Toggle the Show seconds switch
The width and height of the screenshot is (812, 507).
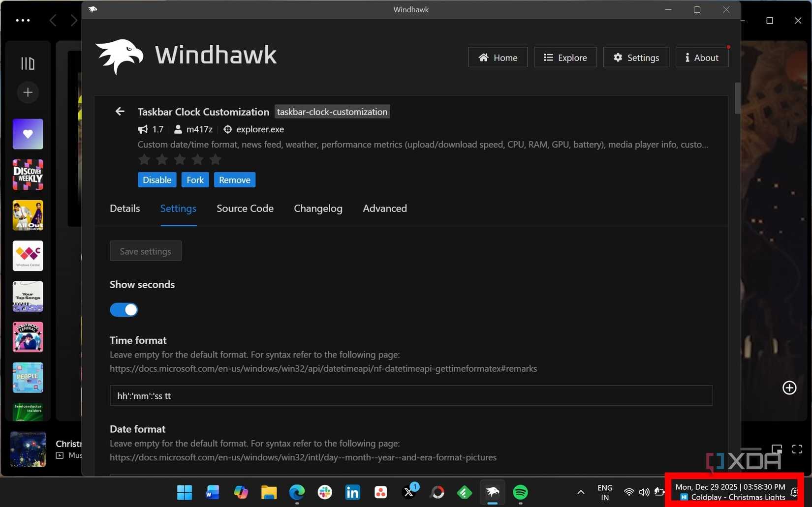pyautogui.click(x=124, y=310)
